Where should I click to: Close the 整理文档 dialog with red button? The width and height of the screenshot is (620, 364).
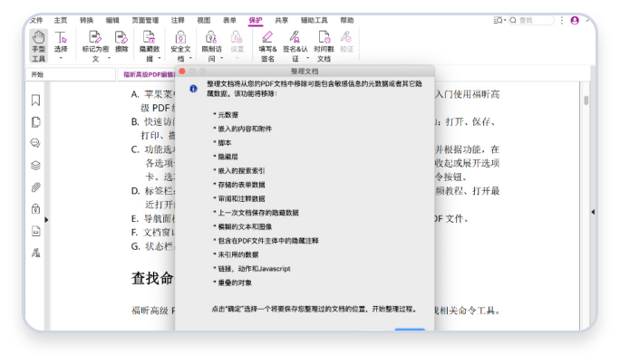(182, 71)
